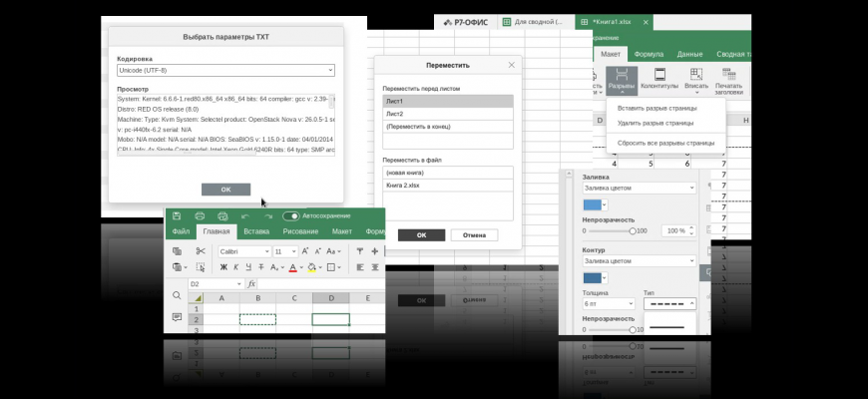
Task: Click the align top icon
Action: pyautogui.click(x=360, y=251)
